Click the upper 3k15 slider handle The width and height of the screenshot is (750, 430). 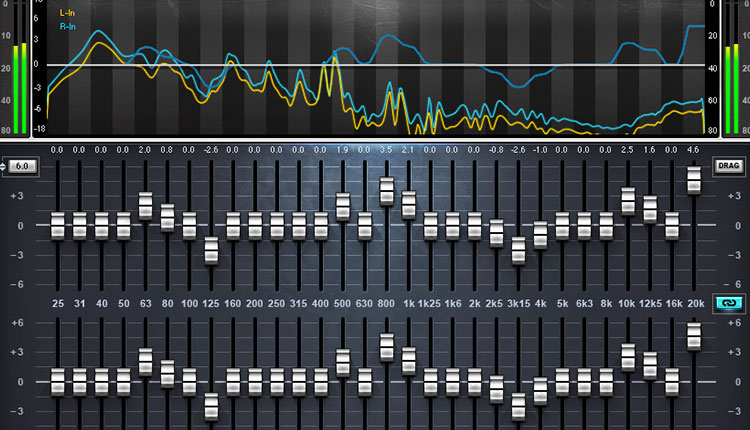[518, 249]
